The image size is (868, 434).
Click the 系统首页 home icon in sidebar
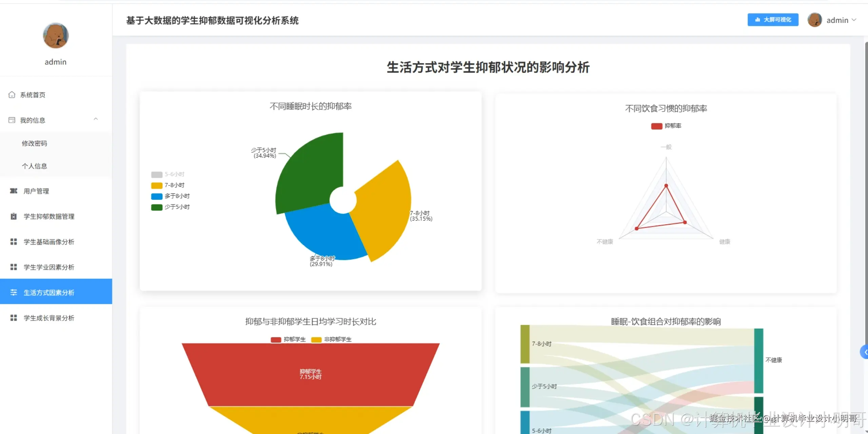click(x=12, y=95)
